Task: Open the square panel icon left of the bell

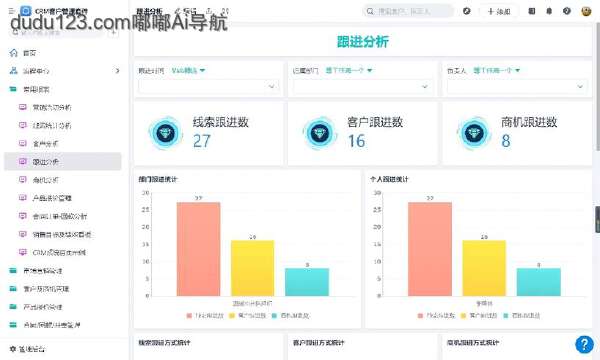Action: pyautogui.click(x=532, y=11)
